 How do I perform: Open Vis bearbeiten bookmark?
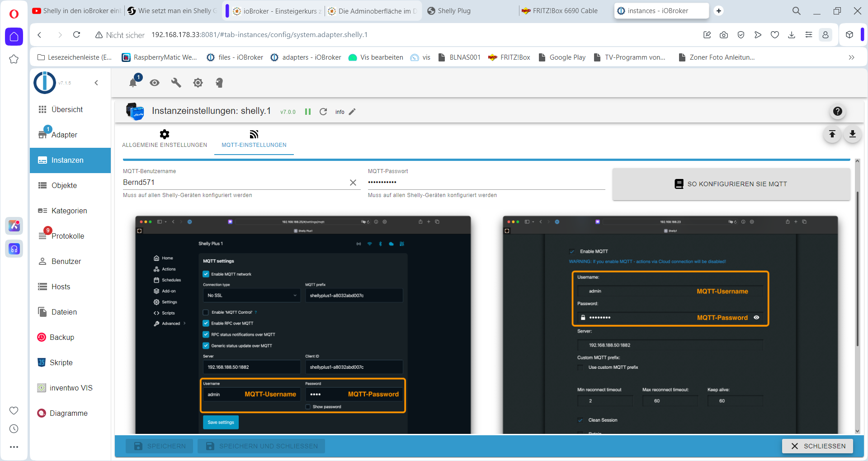click(x=376, y=57)
